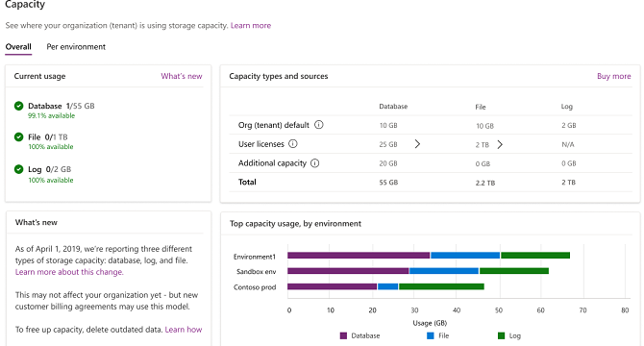Screen dimensions: 644x346
Task: Click info icon next to User licenses
Action: coord(293,144)
